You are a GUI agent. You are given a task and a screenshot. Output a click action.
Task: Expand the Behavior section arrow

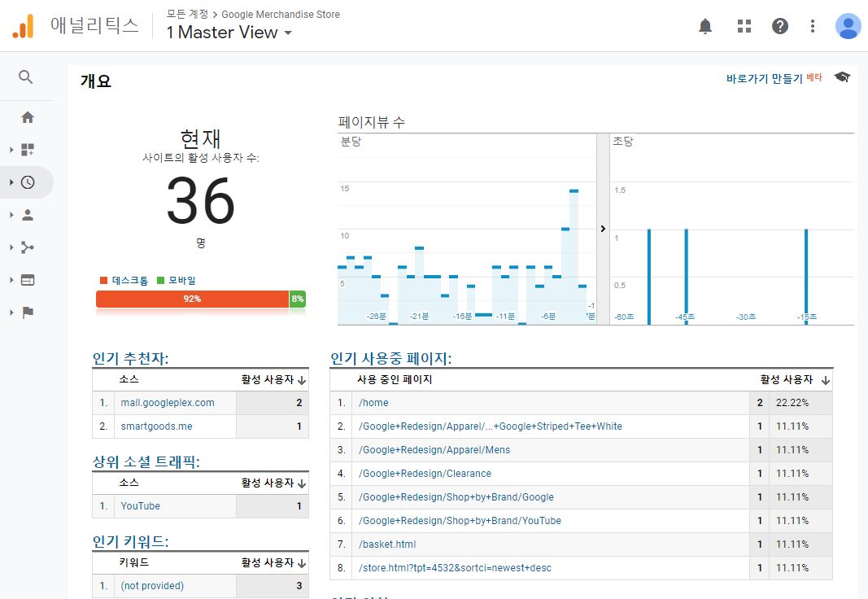(x=11, y=280)
